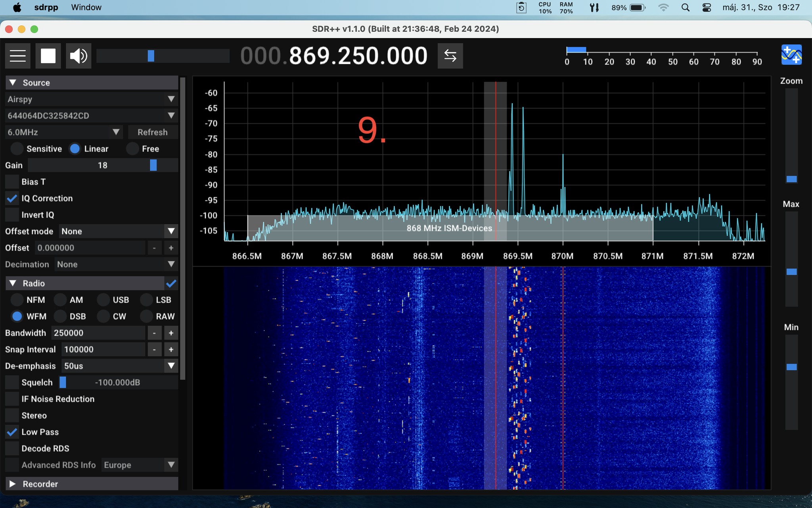Open the sdrpp application menu
The width and height of the screenshot is (812, 508).
click(x=46, y=8)
